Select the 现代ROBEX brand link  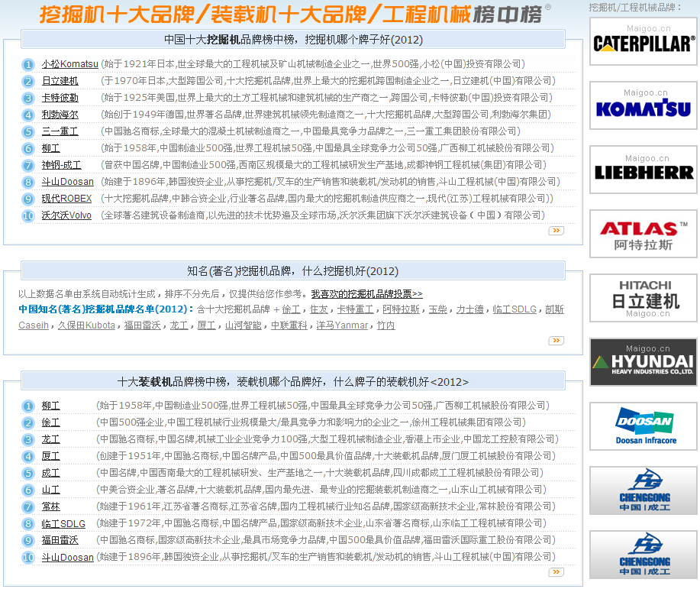coord(66,199)
